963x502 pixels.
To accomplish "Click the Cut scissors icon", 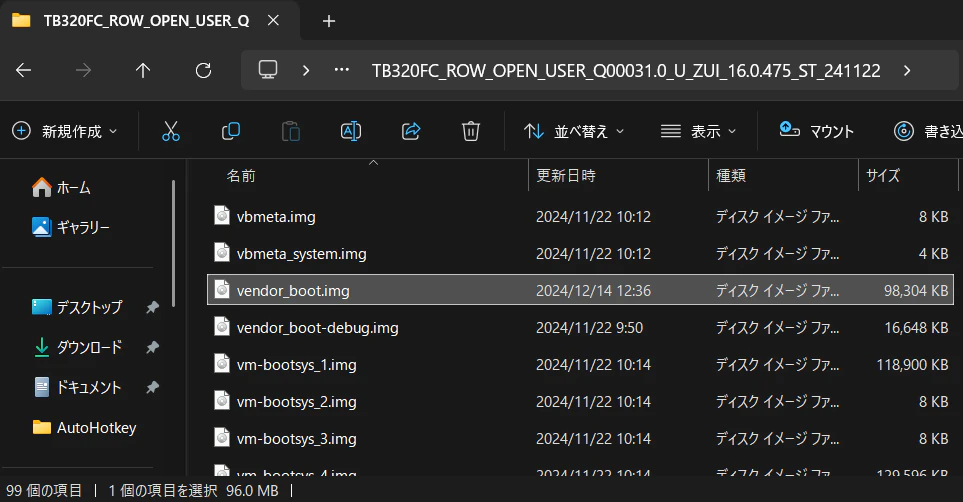I will (x=171, y=131).
